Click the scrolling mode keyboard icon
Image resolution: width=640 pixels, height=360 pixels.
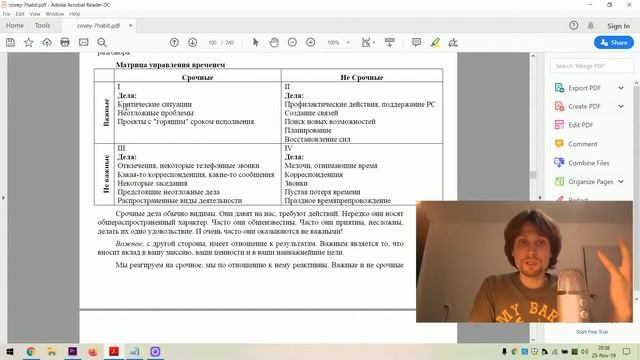point(390,42)
